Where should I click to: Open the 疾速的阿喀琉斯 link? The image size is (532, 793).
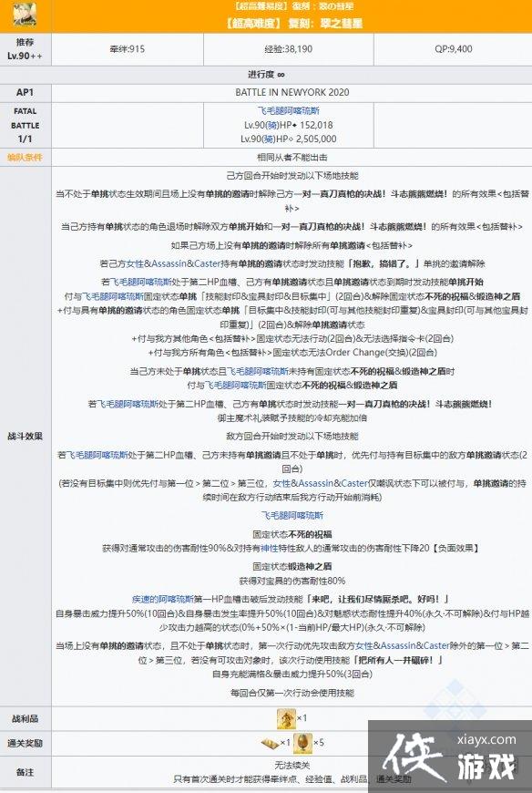click(163, 599)
